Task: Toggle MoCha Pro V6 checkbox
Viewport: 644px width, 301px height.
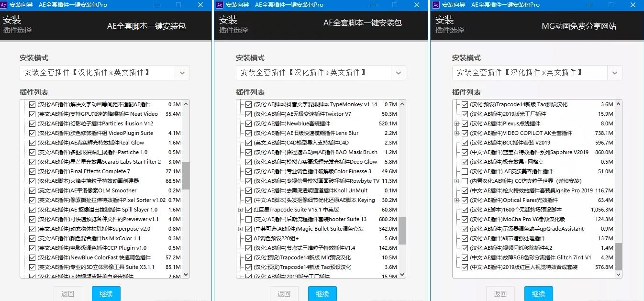Action: [465, 219]
